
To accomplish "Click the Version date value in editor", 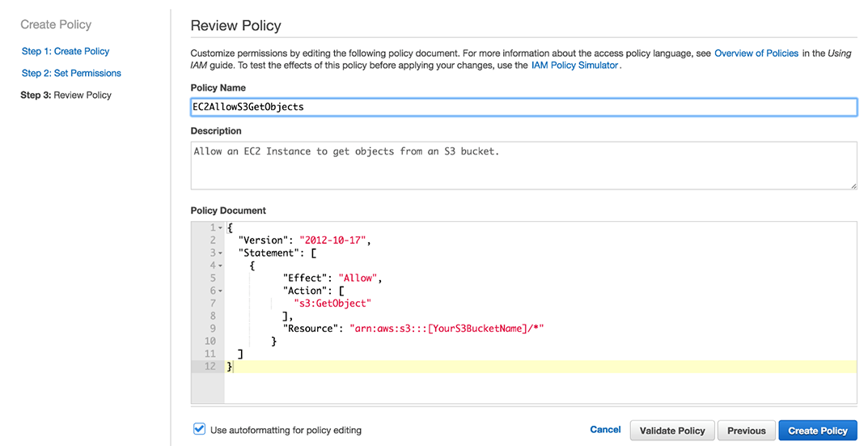I will click(x=334, y=240).
